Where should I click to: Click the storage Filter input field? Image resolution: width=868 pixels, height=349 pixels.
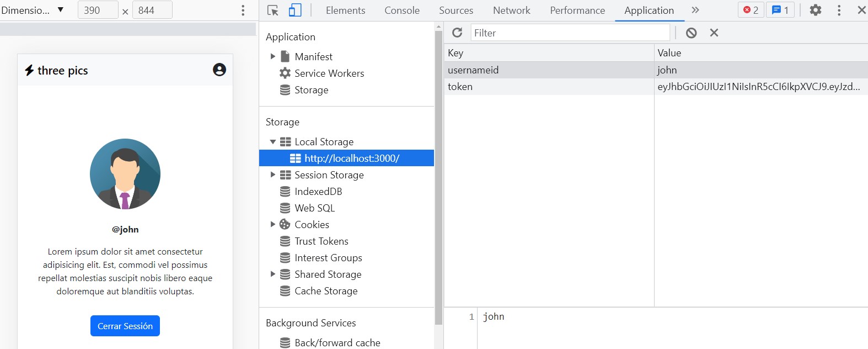click(570, 33)
